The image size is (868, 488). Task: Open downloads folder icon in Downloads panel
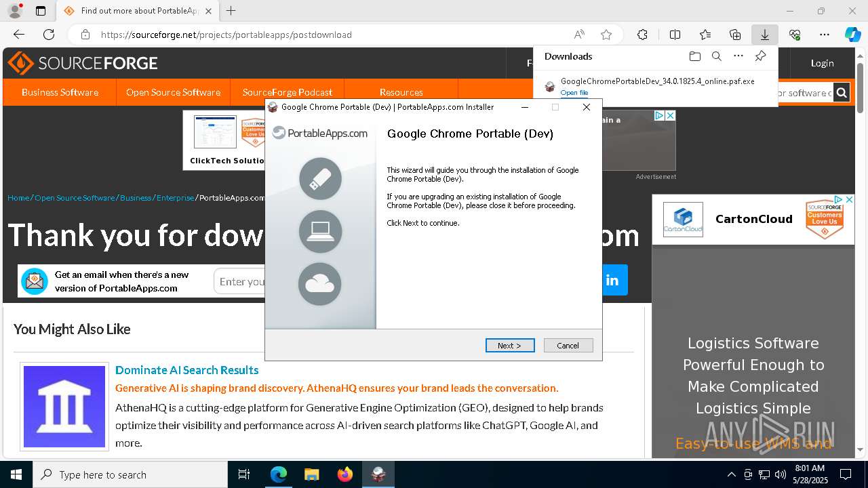click(x=694, y=56)
